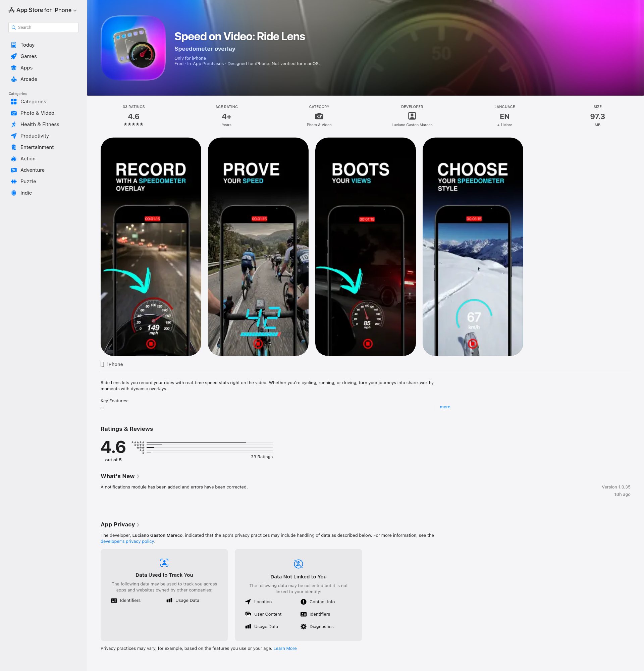The image size is (644, 671).
Task: Open the Arcade section label
Action: [29, 79]
